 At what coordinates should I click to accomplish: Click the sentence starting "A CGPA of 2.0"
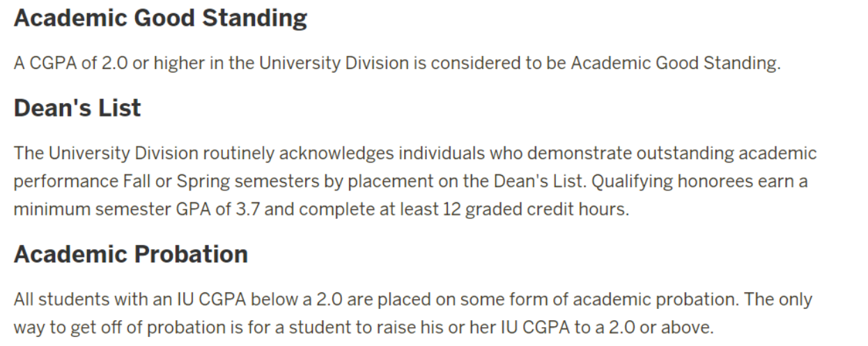[x=397, y=63]
